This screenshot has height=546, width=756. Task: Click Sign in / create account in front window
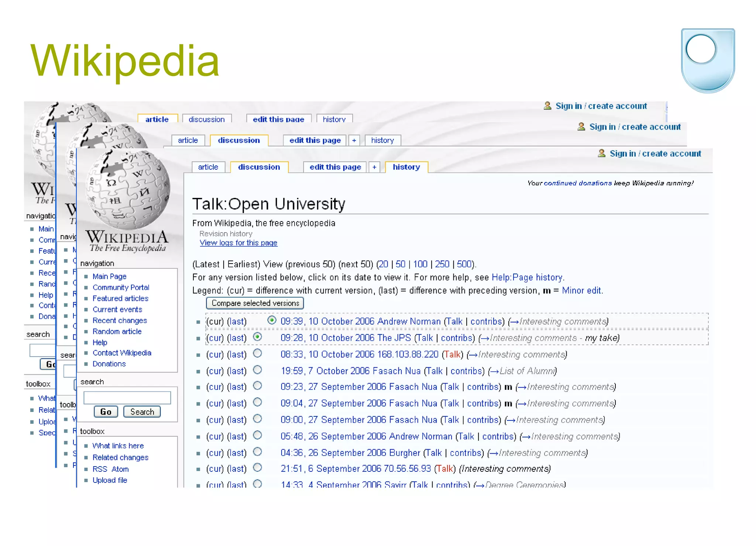point(655,154)
